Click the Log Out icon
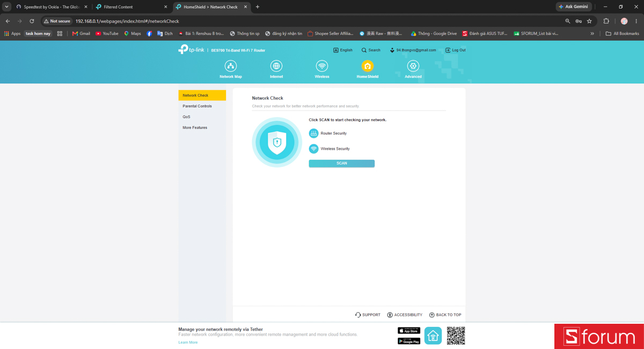The image size is (644, 349). coord(448,50)
